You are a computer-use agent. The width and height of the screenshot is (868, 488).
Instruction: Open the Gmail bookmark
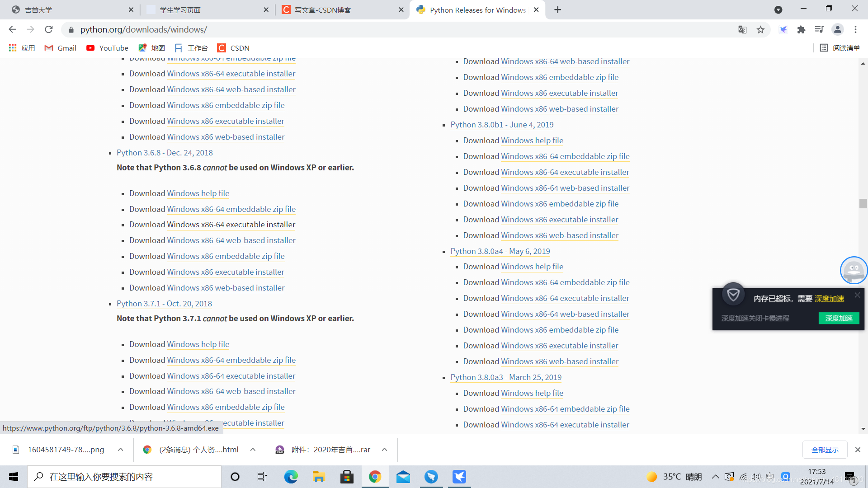(60, 48)
